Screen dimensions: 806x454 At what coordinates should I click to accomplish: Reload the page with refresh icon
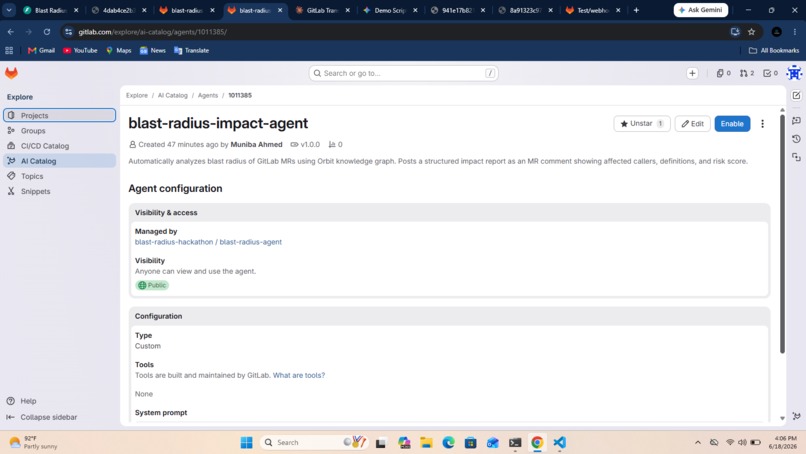[x=47, y=32]
